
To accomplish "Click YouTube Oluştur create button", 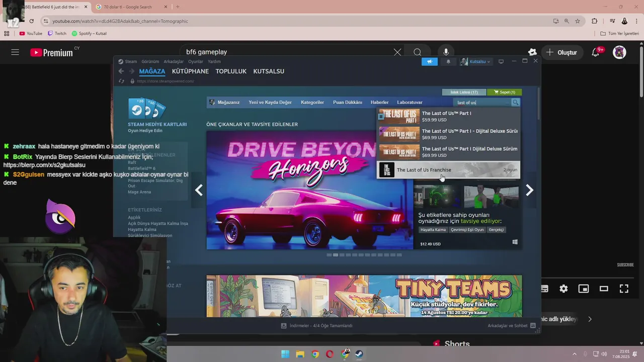I will tap(561, 52).
